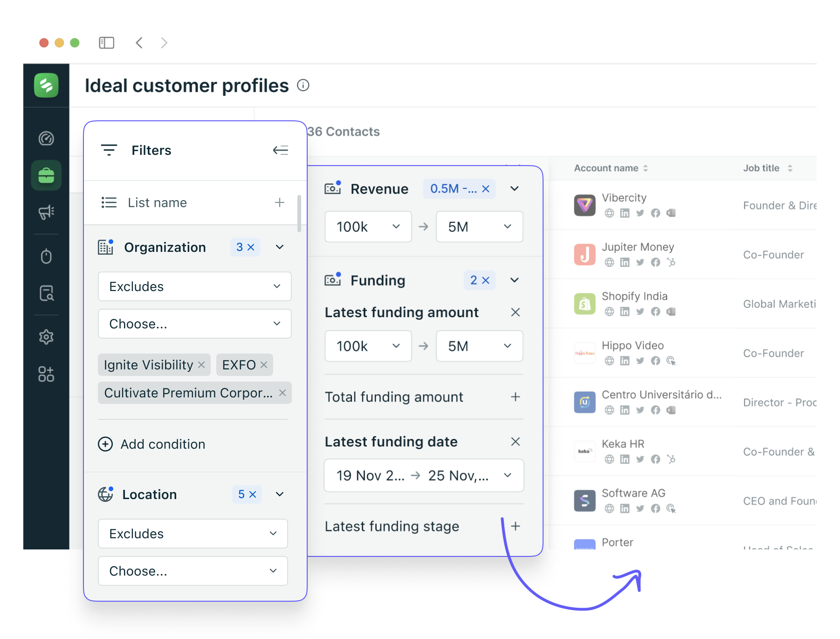The width and height of the screenshot is (840, 639).
Task: Open the dashboard gauge icon in sidebar
Action: [x=46, y=139]
